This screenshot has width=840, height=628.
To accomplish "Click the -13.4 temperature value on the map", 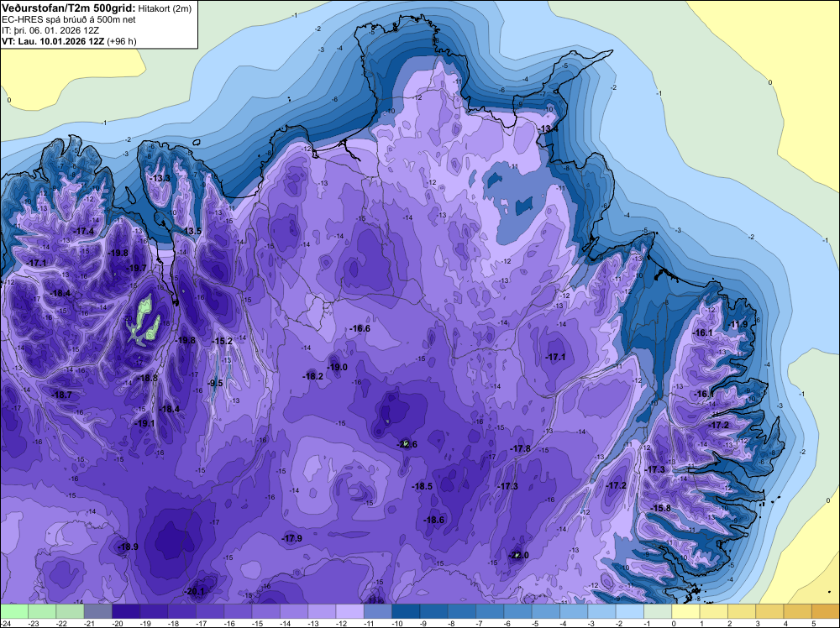I will 548,128.
